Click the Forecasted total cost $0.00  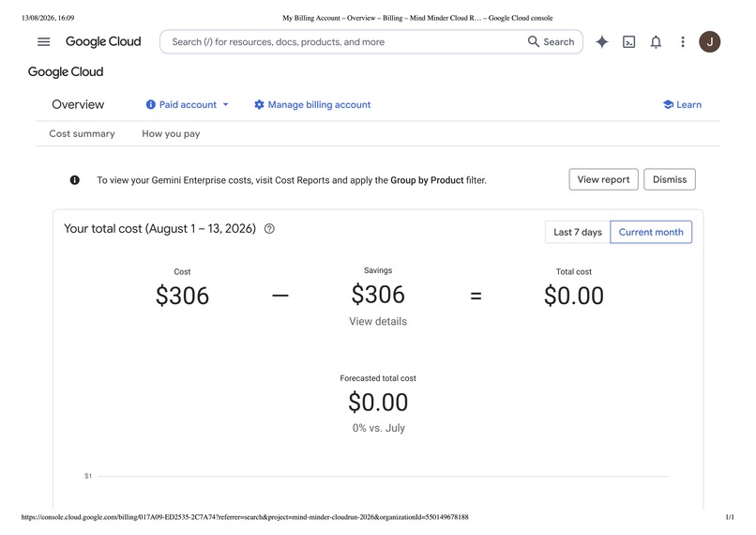point(378,402)
